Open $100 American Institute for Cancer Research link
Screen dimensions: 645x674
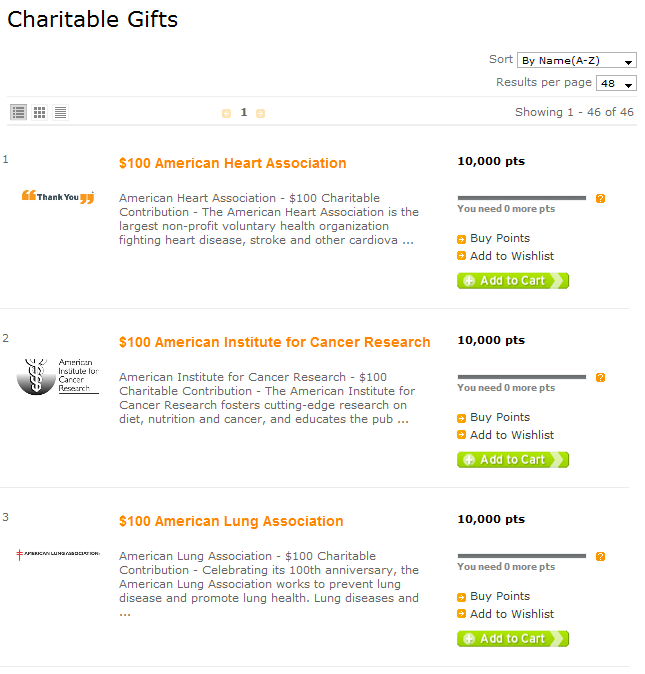click(x=275, y=342)
